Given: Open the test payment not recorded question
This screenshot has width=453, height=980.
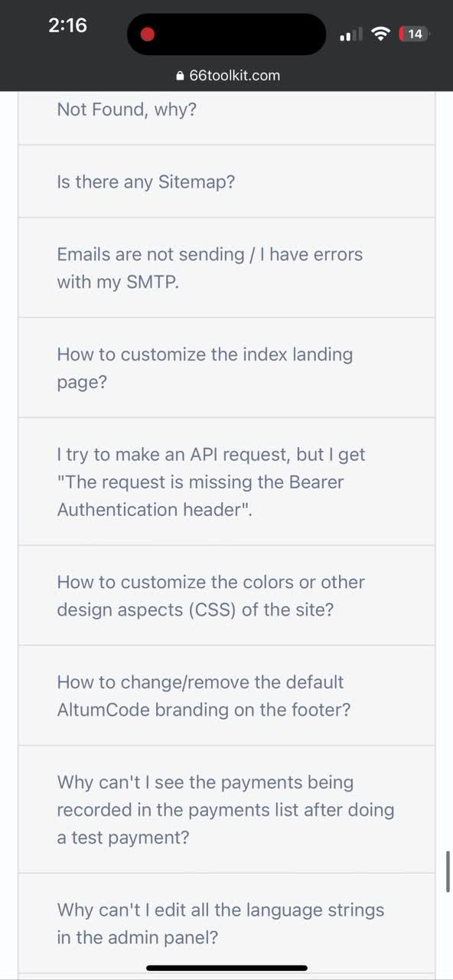Looking at the screenshot, I should 226,809.
